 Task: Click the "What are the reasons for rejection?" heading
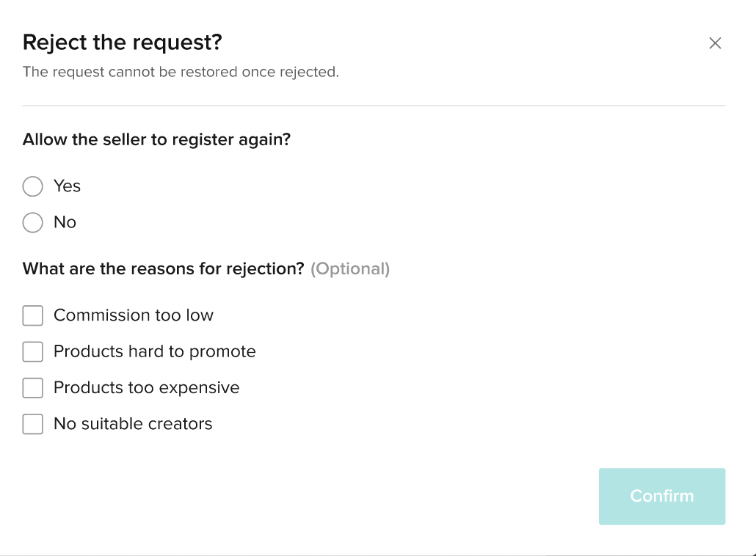[163, 269]
